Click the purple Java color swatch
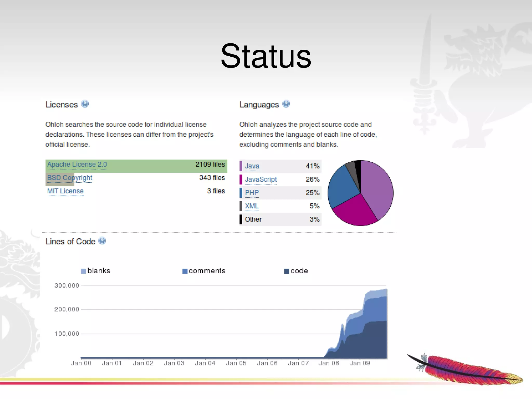532x399 pixels. 241,166
